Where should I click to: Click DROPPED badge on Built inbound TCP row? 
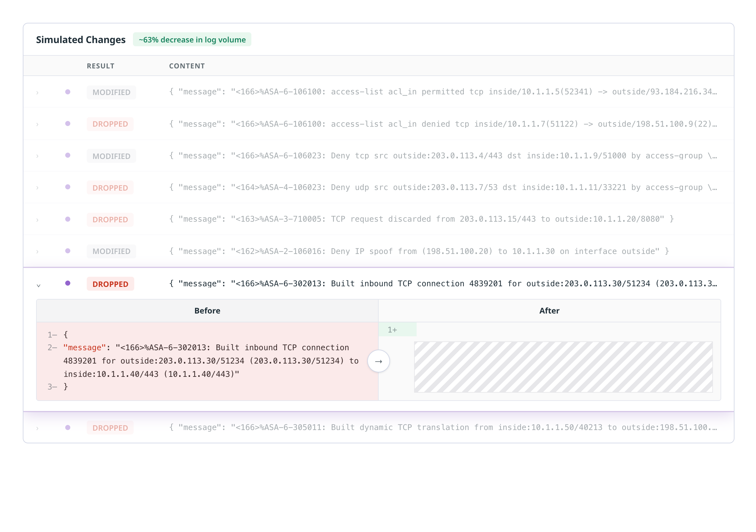[110, 284]
